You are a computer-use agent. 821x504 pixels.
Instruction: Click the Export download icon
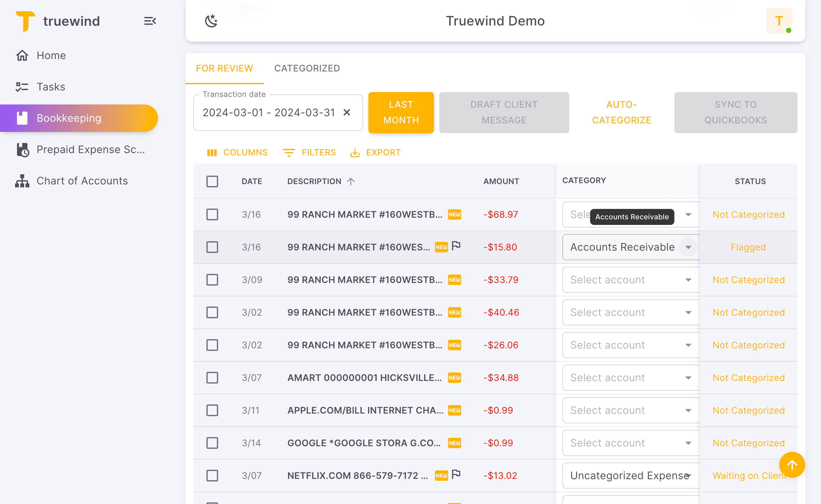tap(354, 152)
